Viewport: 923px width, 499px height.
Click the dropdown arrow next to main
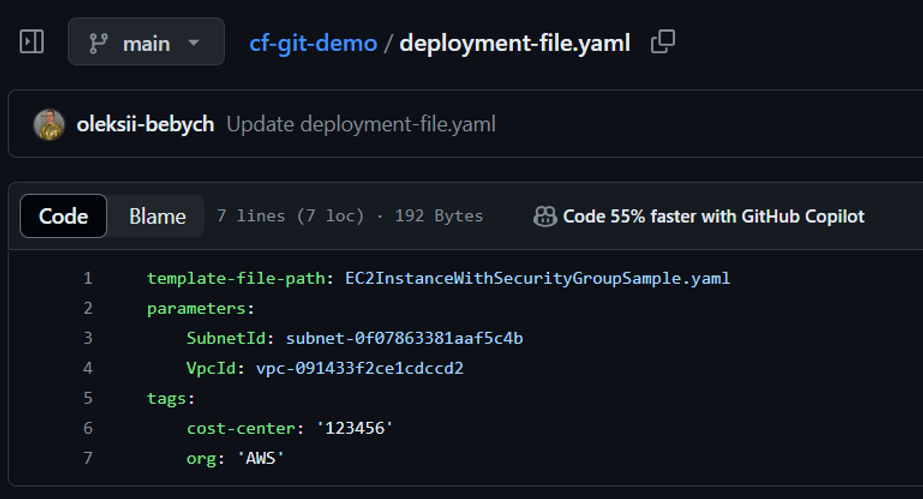click(x=194, y=43)
